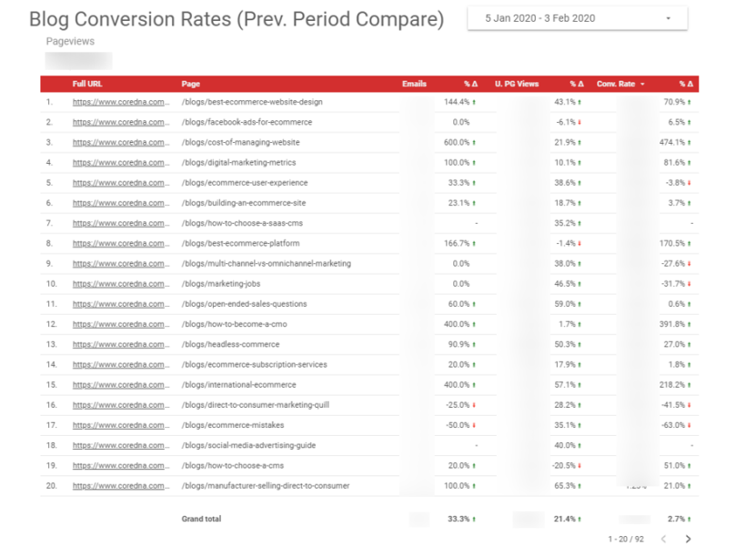The width and height of the screenshot is (756, 557).
Task: Open URL link in row 17 ecommerce-mistakes
Action: [x=120, y=425]
